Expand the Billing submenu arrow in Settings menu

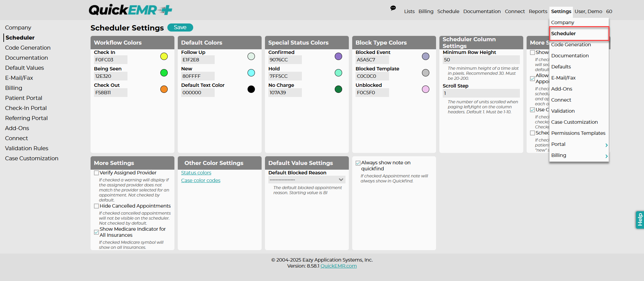606,156
